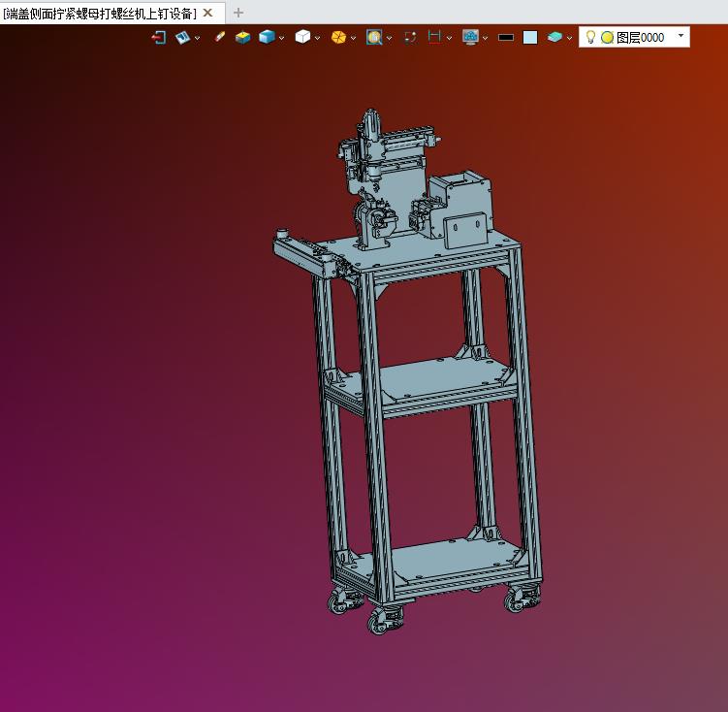
Task: Expand the 图层0000 layer dropdown
Action: [x=681, y=37]
